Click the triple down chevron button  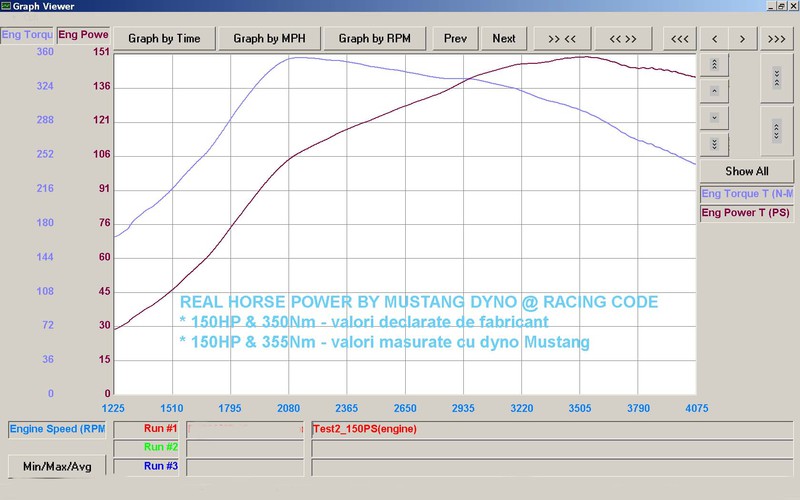714,144
